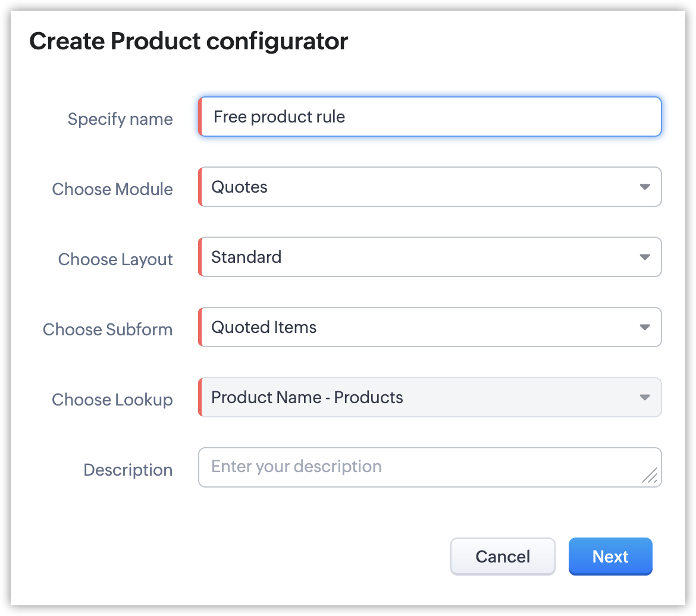This screenshot has width=696, height=616.
Task: Click the Description label text
Action: [128, 470]
